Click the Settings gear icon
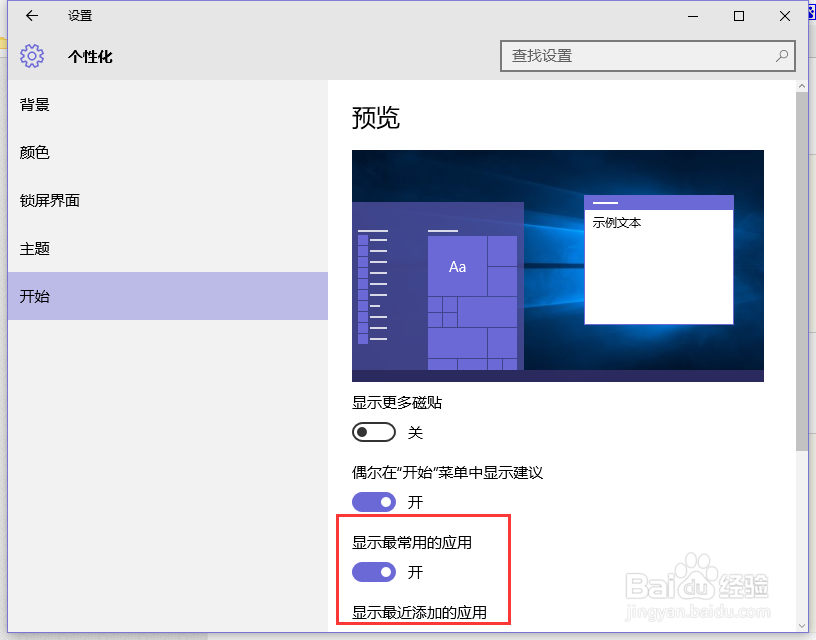This screenshot has width=816, height=640. click(x=32, y=56)
